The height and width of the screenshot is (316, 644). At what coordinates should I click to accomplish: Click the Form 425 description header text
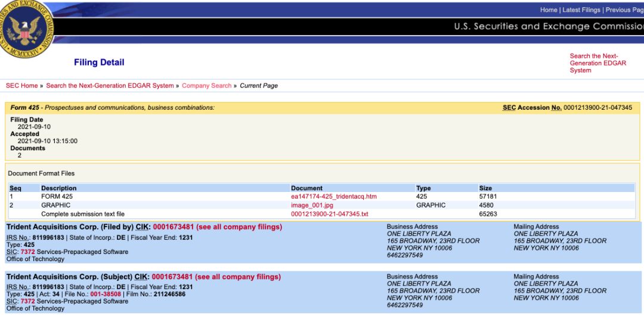(x=113, y=108)
